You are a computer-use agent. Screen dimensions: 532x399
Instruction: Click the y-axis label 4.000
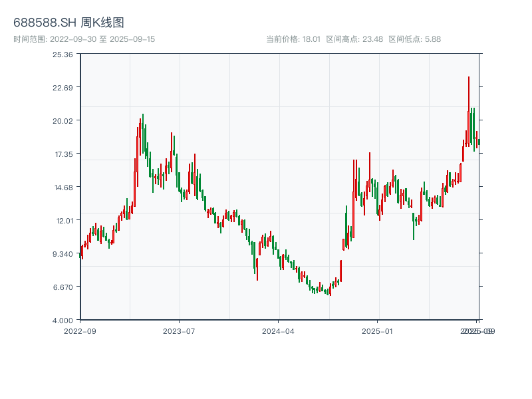(63, 321)
